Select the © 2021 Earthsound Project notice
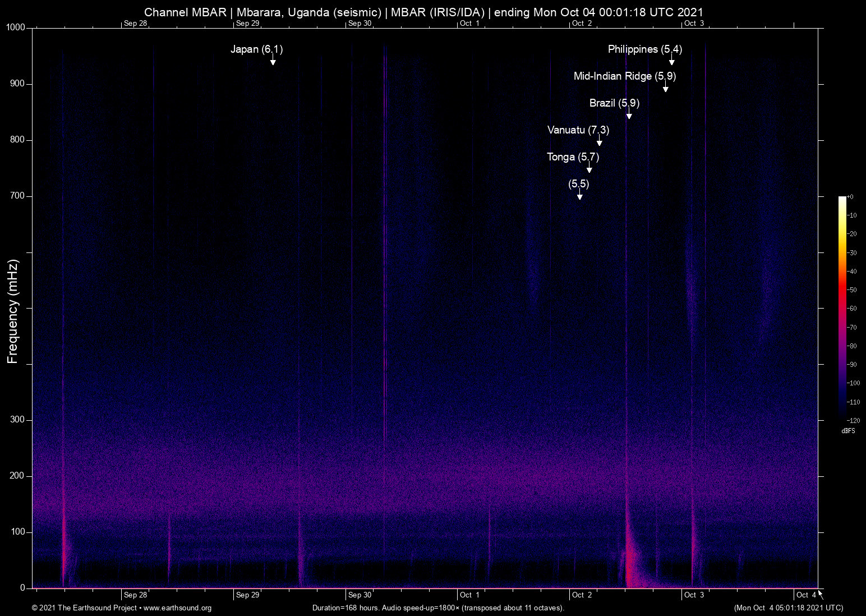866x616 pixels. pyautogui.click(x=84, y=608)
